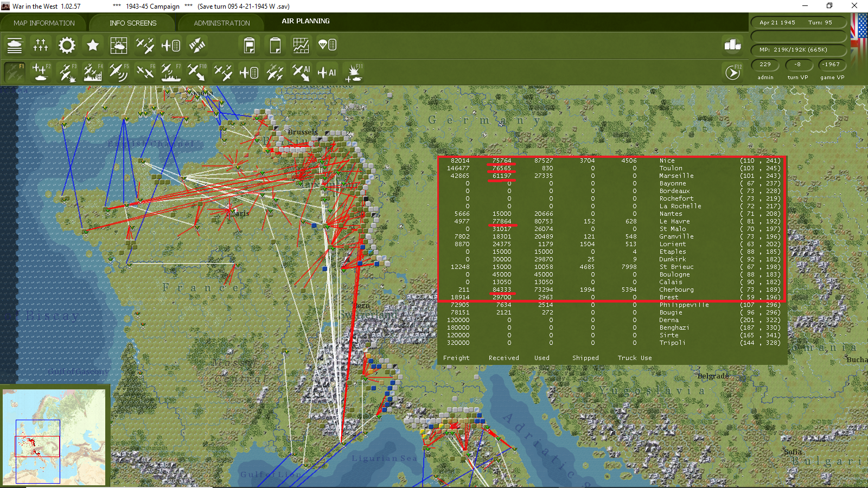Select the Granville port row
The height and width of the screenshot is (488, 868).
click(x=612, y=236)
